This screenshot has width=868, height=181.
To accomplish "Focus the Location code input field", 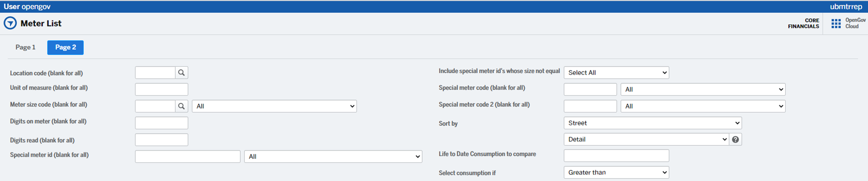I will click(155, 73).
